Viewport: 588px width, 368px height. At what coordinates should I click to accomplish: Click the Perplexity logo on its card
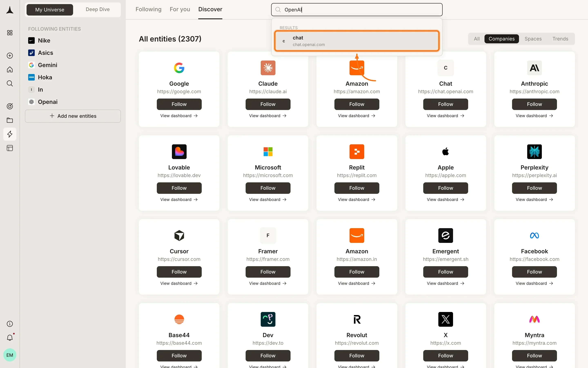[534, 152]
